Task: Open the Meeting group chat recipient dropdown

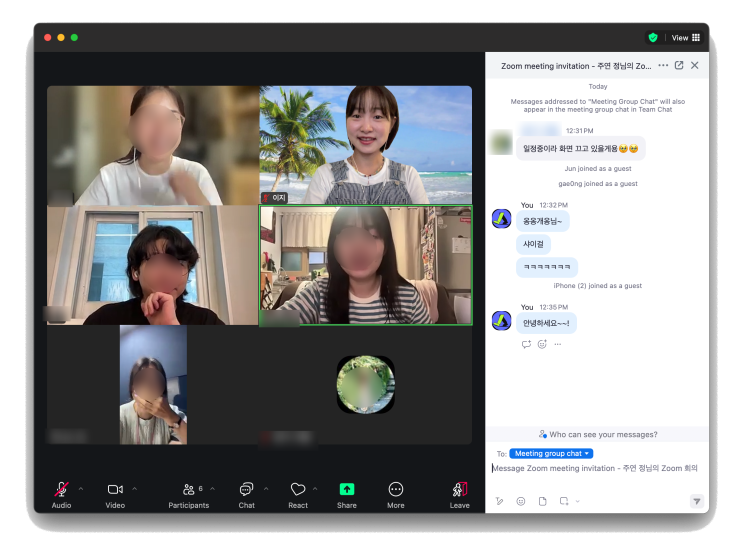Action: 551,453
